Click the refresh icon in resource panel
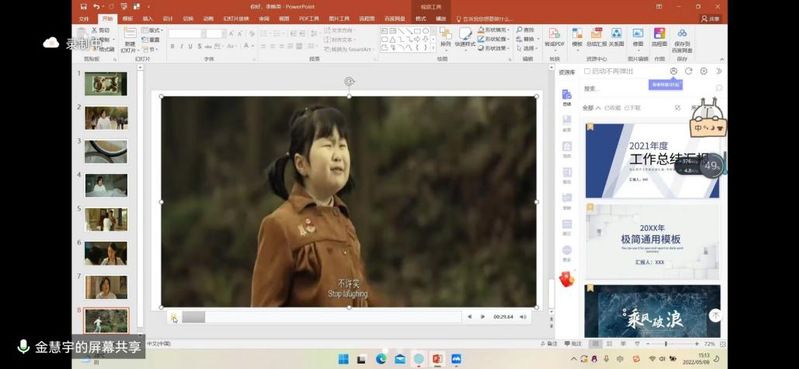The height and width of the screenshot is (369, 799). (688, 71)
